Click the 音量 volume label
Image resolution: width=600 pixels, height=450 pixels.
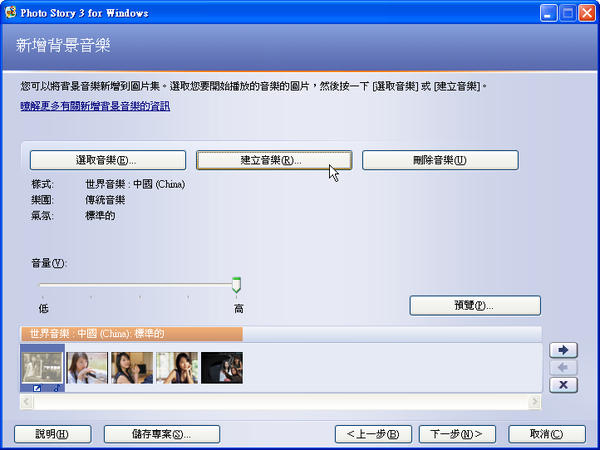click(x=49, y=263)
